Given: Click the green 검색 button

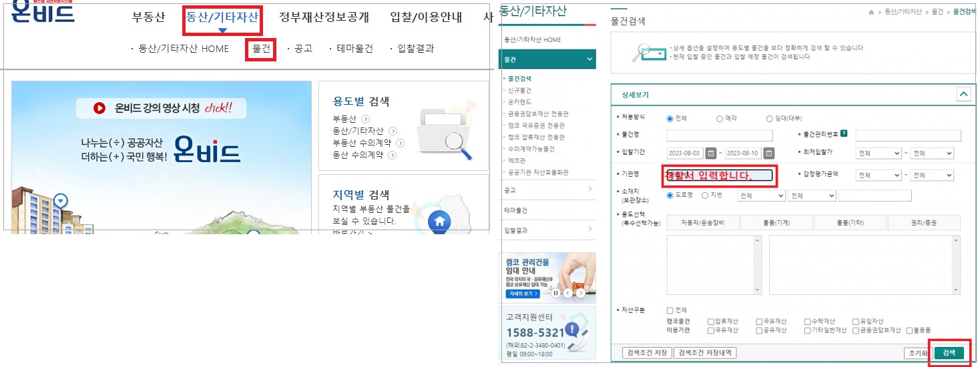Looking at the screenshot, I should click(x=949, y=352).
